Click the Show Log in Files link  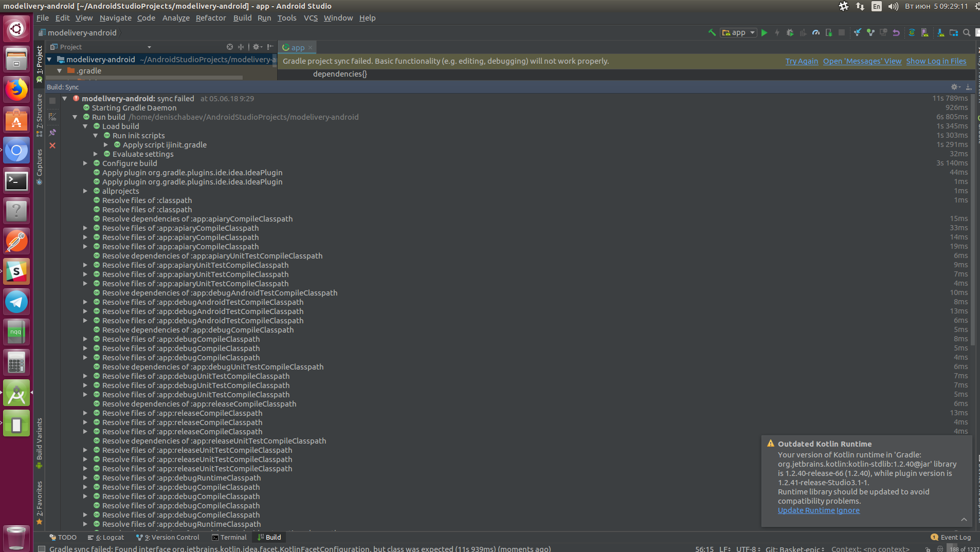click(x=936, y=61)
